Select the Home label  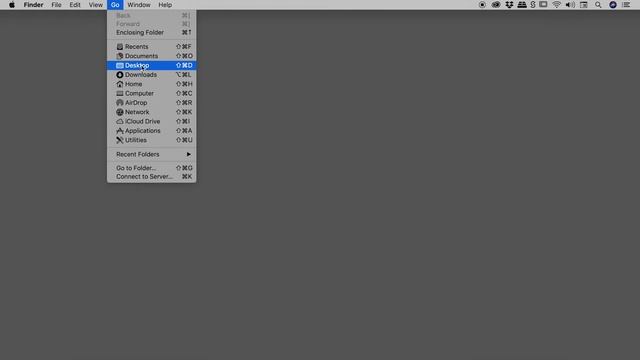pos(133,84)
